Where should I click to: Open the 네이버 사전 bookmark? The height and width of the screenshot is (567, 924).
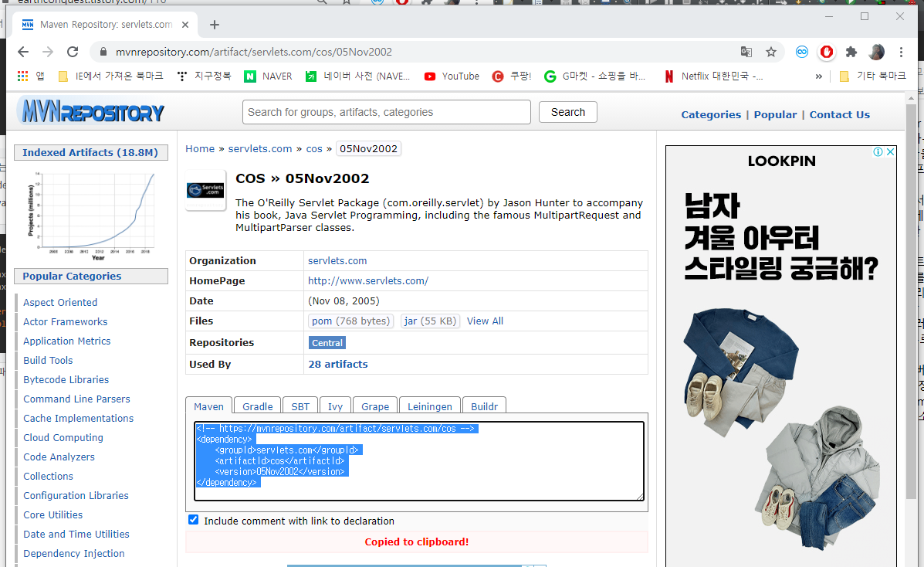[x=357, y=76]
